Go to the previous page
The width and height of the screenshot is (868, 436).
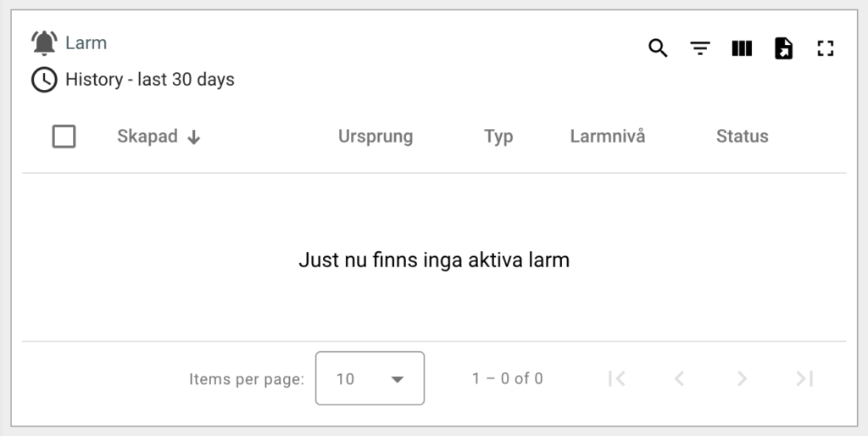click(679, 378)
